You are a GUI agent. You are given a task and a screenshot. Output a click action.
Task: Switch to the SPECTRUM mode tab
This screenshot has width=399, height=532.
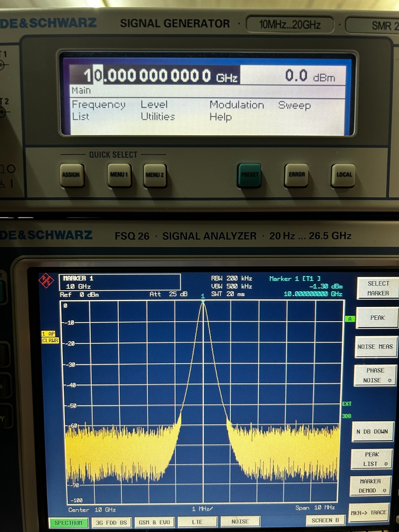click(68, 523)
